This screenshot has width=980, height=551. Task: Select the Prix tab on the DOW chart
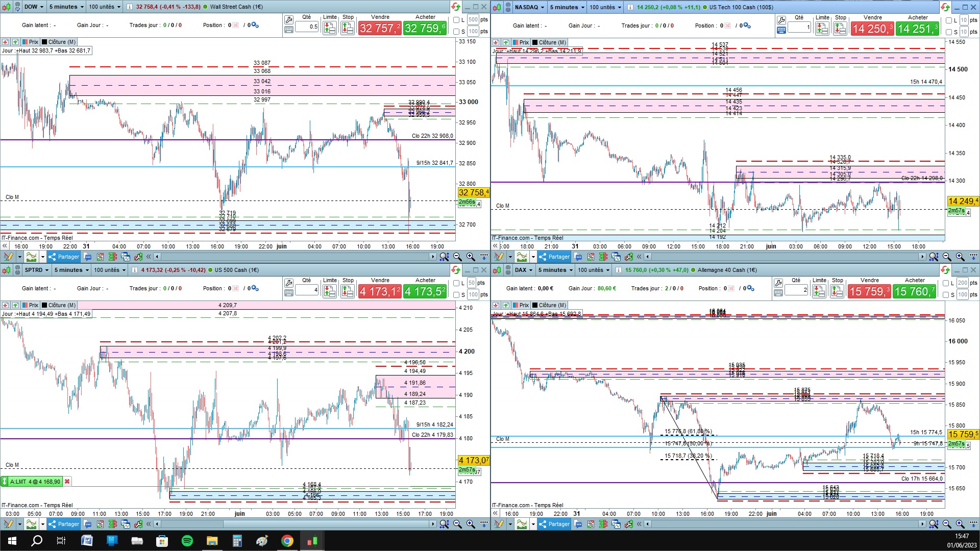[x=31, y=42]
